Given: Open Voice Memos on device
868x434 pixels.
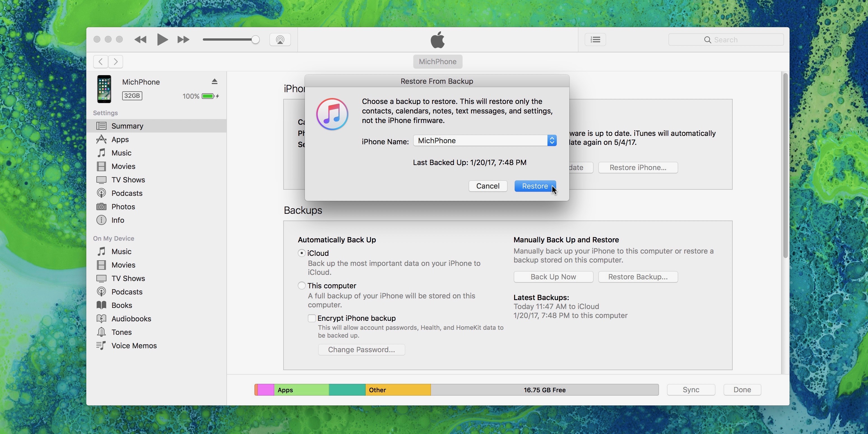Looking at the screenshot, I should [134, 345].
